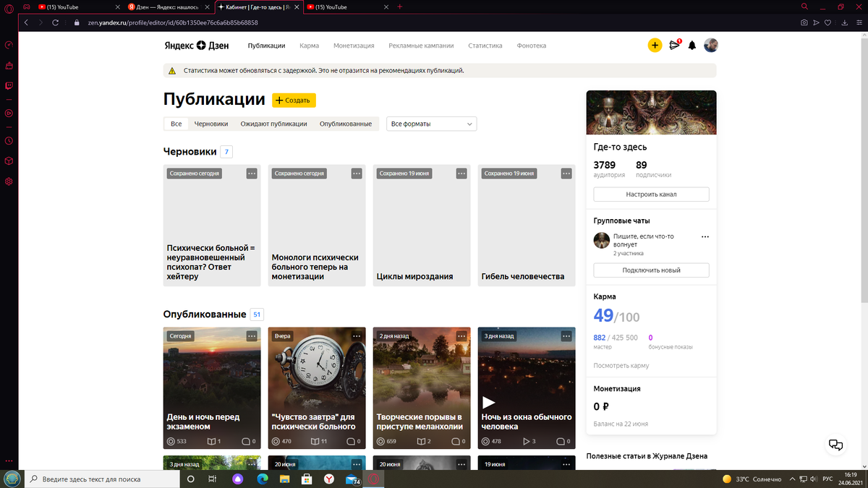Open Alice assistant icon in taskbar
The width and height of the screenshot is (868, 488).
(237, 479)
